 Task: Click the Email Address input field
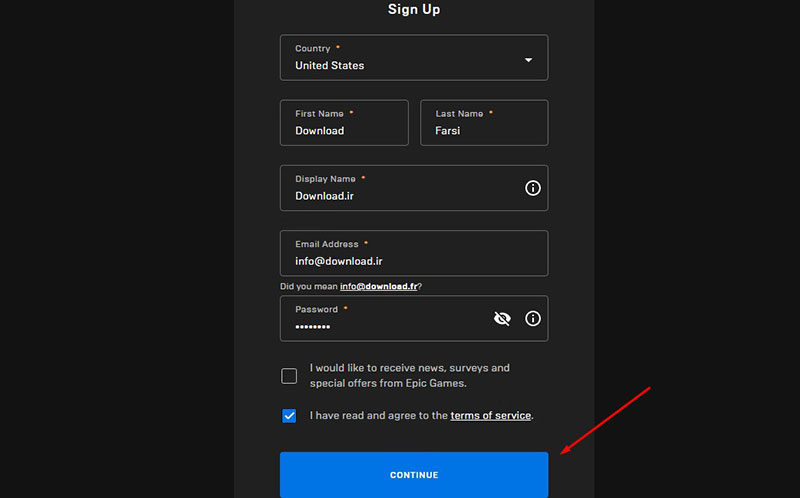[414, 254]
